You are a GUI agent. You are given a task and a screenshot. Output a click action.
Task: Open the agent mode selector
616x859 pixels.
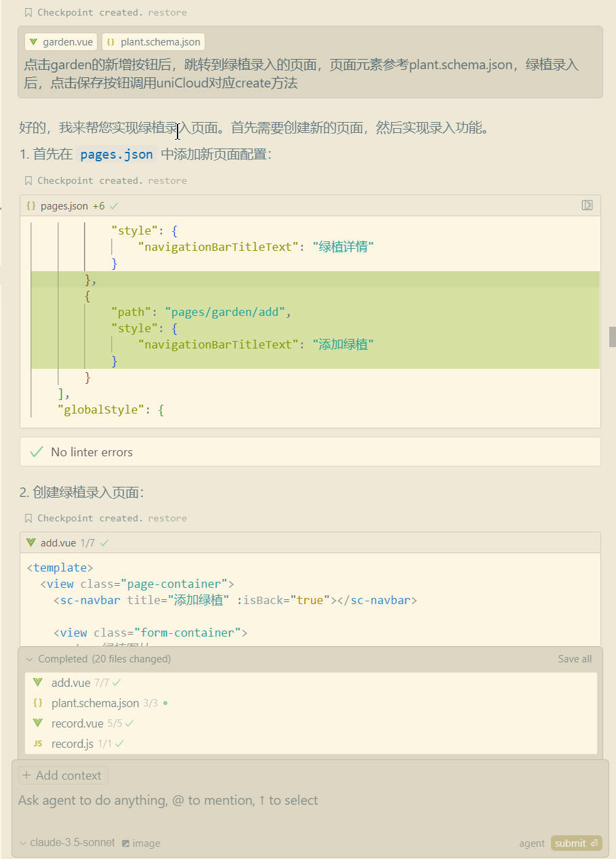click(531, 843)
